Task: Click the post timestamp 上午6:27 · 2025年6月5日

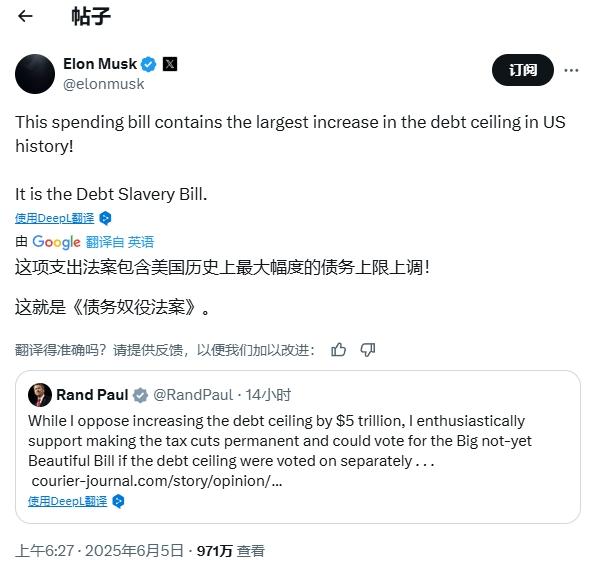Action: (x=99, y=551)
